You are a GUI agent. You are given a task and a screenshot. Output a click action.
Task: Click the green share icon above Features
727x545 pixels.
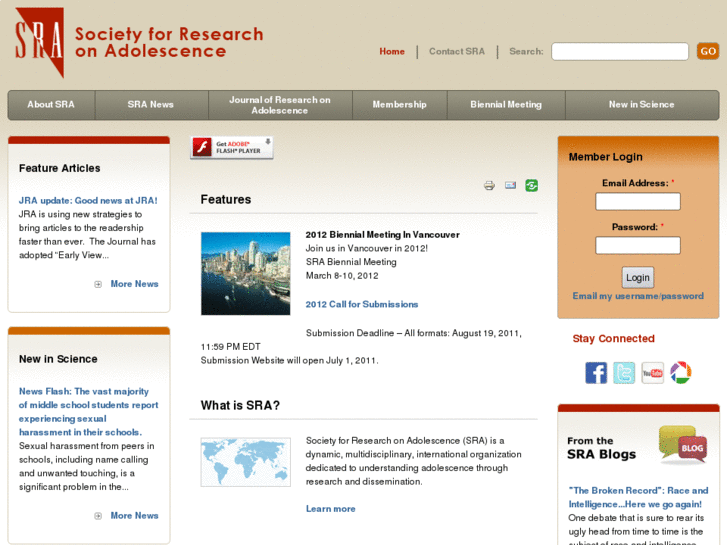coord(532,186)
